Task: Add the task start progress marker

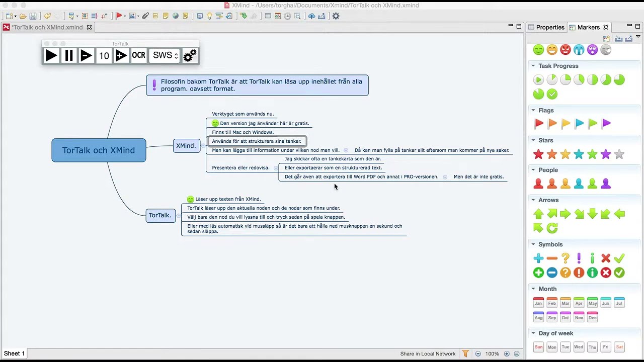Action: [x=538, y=80]
